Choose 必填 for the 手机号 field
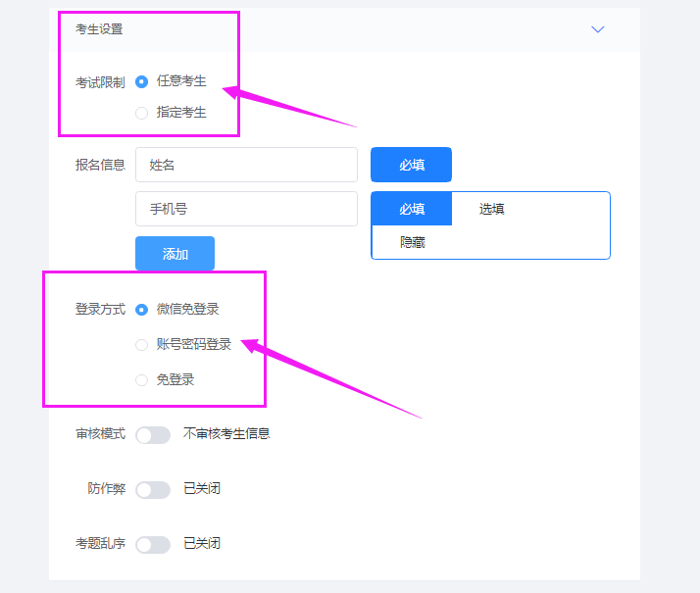The width and height of the screenshot is (700, 593). coord(412,209)
